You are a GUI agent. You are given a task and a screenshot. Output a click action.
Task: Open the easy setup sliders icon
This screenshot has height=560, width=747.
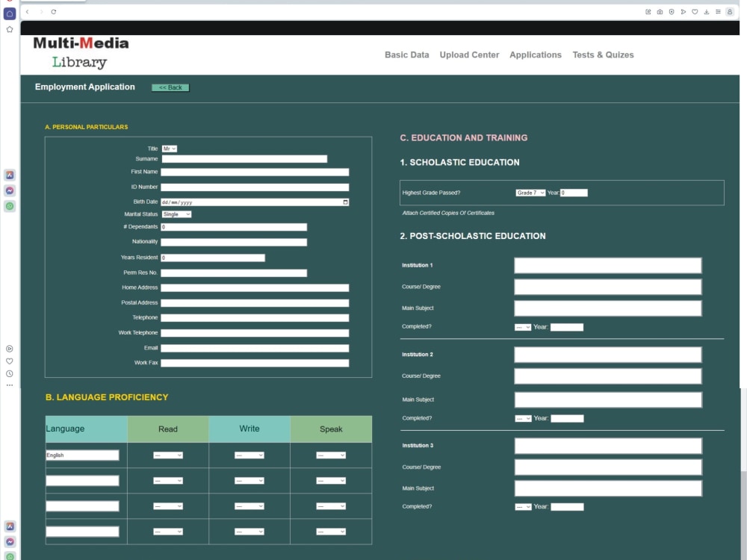[718, 11]
